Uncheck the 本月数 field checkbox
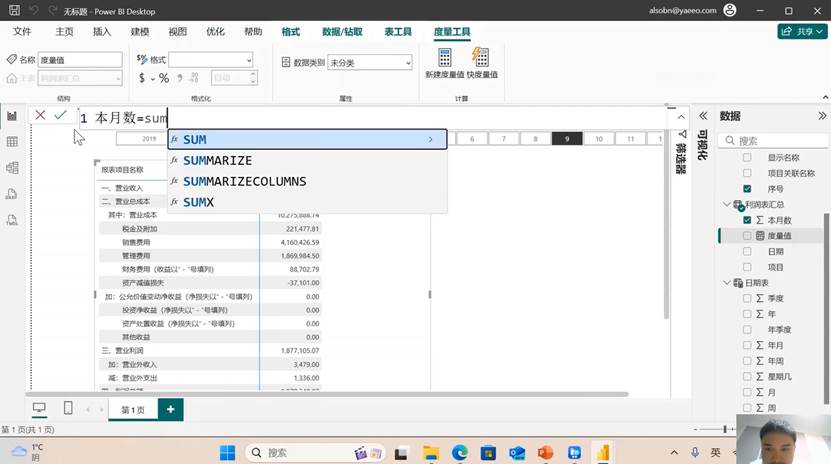 747,220
